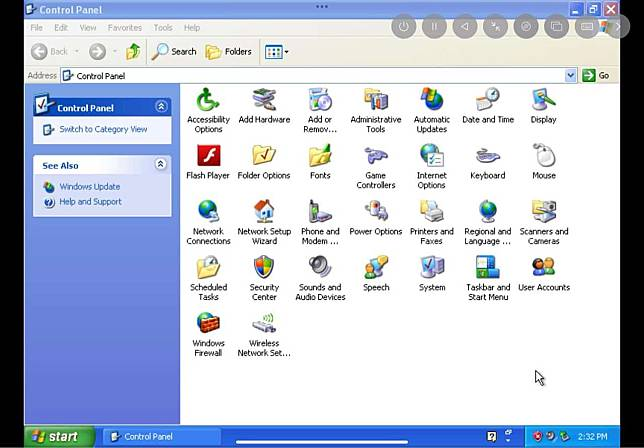The width and height of the screenshot is (644, 448).
Task: Select the Mouse icon
Action: point(544,162)
